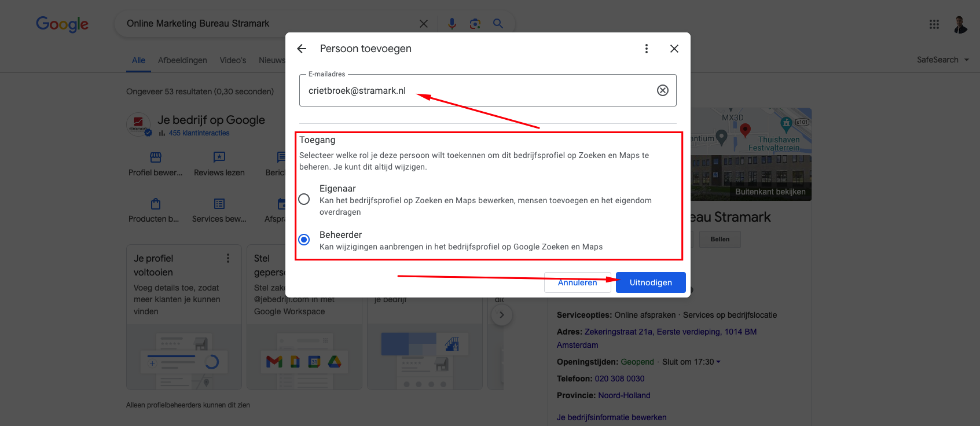Switch to the Afbeeldingen tab
Screen dimensions: 980x426
pos(182,60)
